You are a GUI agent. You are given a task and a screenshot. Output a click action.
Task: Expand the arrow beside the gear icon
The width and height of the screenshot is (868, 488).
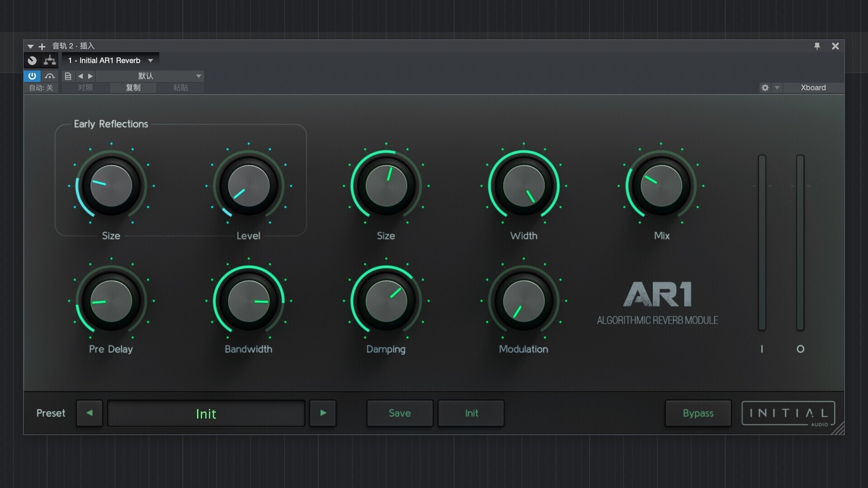(x=777, y=88)
